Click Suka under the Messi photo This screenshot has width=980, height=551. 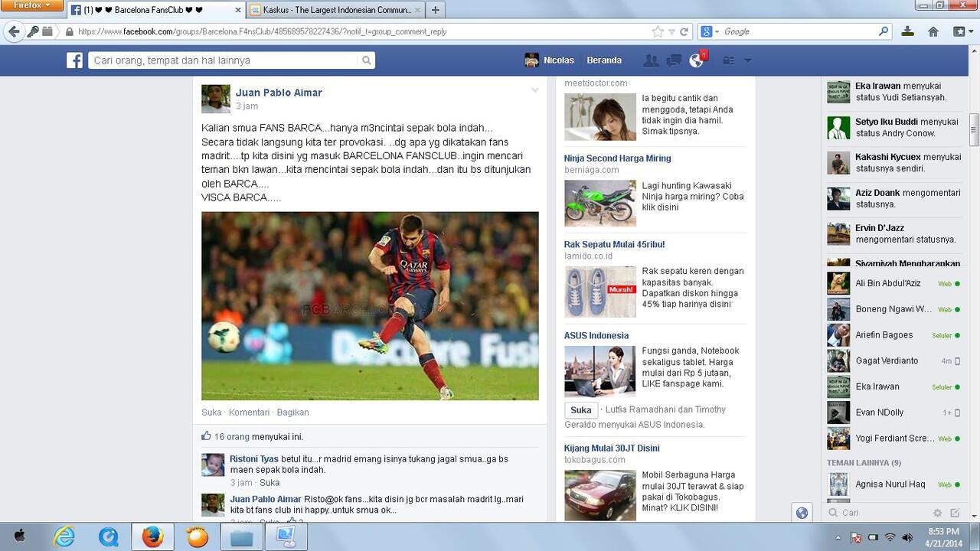pos(211,412)
